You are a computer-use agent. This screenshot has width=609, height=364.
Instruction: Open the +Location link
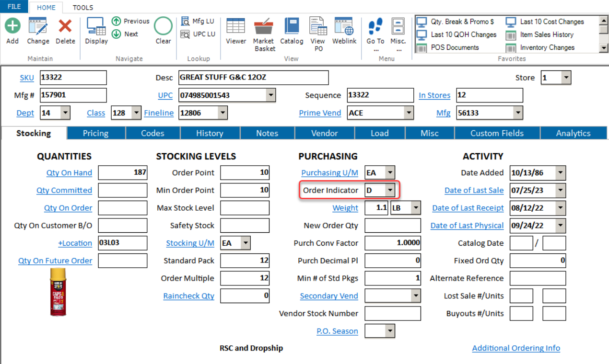pyautogui.click(x=75, y=243)
